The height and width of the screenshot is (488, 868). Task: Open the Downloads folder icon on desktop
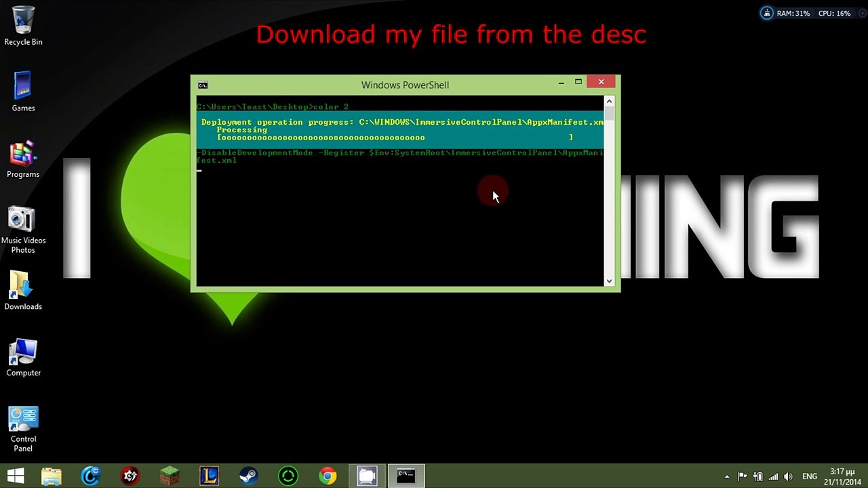[x=23, y=291]
